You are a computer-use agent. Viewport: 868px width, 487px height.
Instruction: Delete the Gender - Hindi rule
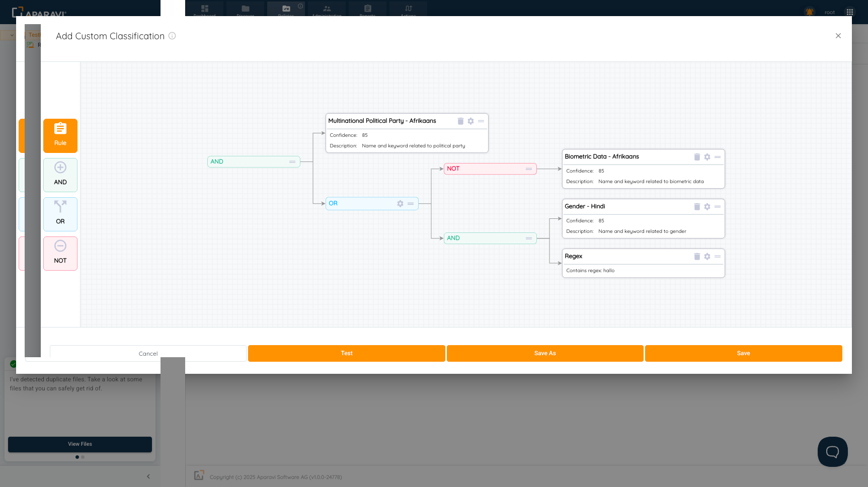[x=697, y=207]
